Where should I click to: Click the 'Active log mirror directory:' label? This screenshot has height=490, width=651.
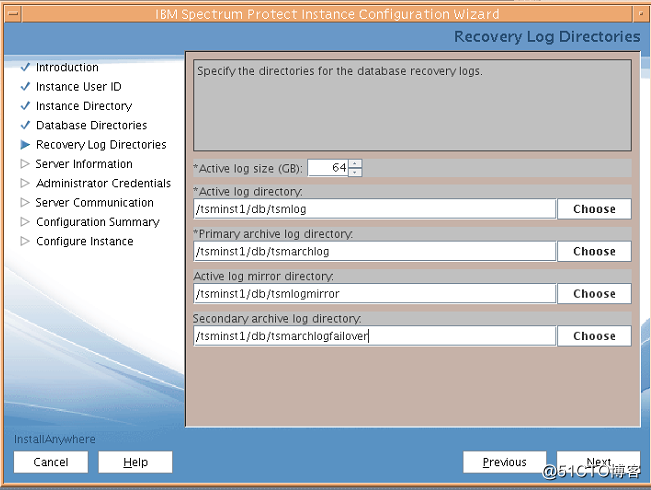click(x=264, y=276)
